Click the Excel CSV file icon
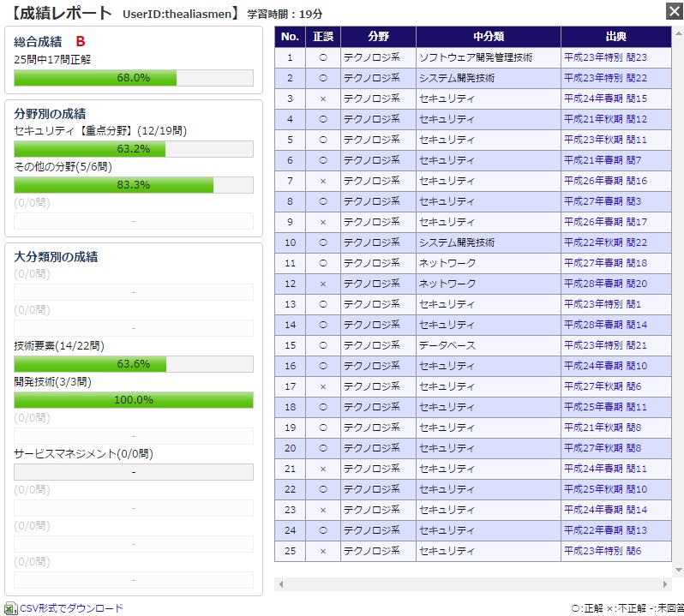The height and width of the screenshot is (616, 684). pos(10,607)
